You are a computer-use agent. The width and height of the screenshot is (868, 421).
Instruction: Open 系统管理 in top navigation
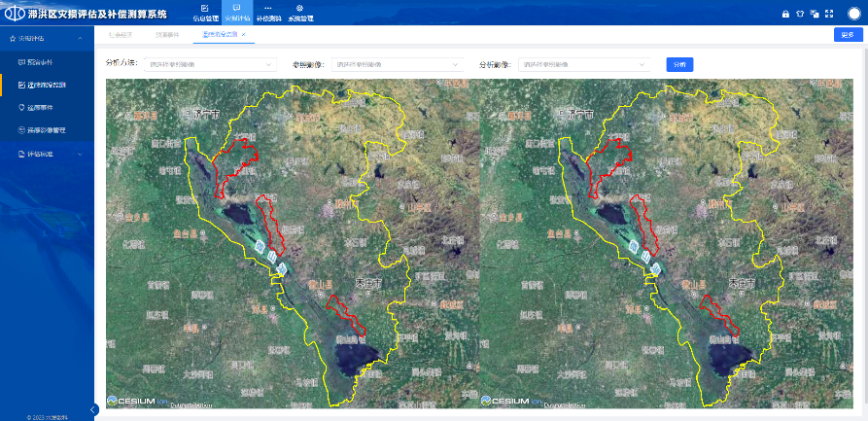pyautogui.click(x=298, y=13)
